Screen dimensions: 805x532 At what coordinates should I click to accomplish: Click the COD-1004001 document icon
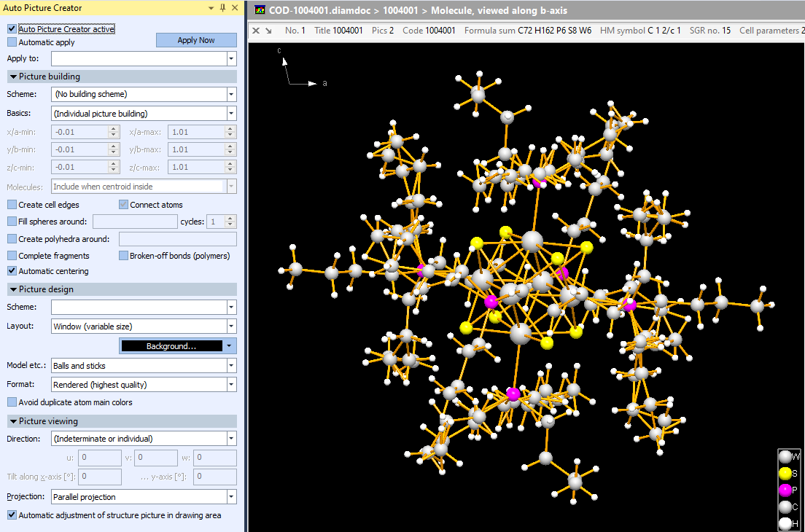coord(259,11)
